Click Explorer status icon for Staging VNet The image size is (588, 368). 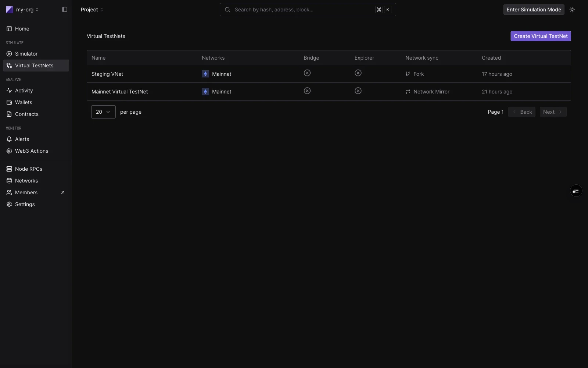[x=358, y=73]
